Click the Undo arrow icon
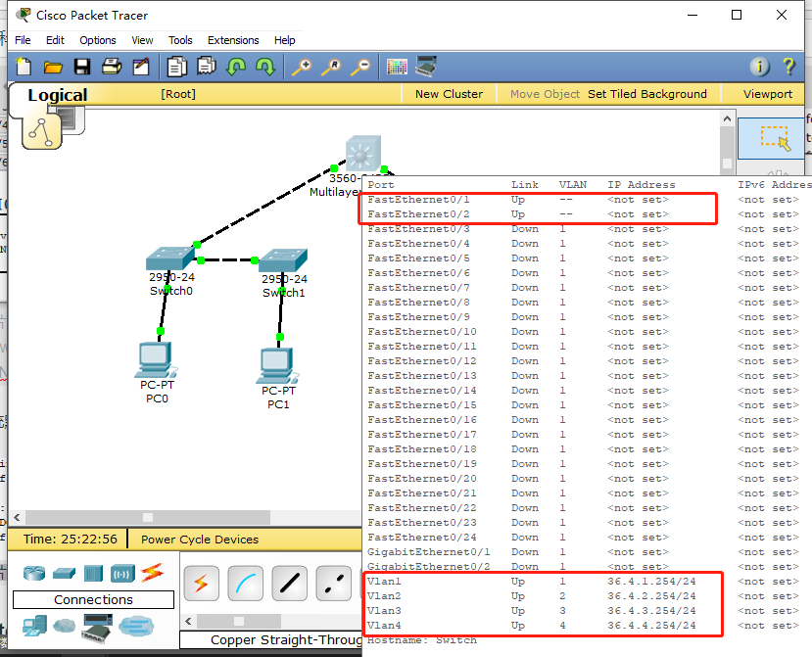 pyautogui.click(x=236, y=67)
